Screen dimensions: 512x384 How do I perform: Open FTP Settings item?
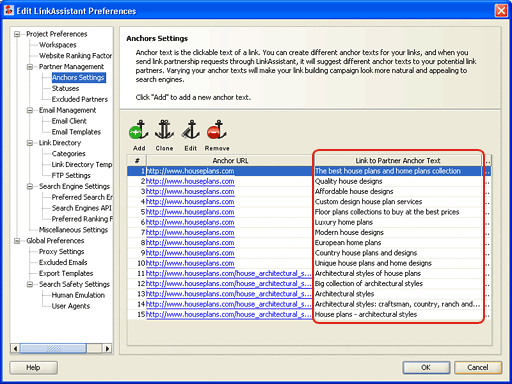(x=71, y=175)
